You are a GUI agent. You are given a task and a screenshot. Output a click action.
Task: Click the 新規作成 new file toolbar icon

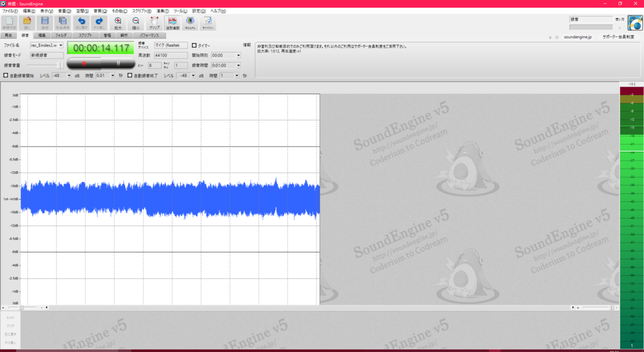(x=9, y=23)
